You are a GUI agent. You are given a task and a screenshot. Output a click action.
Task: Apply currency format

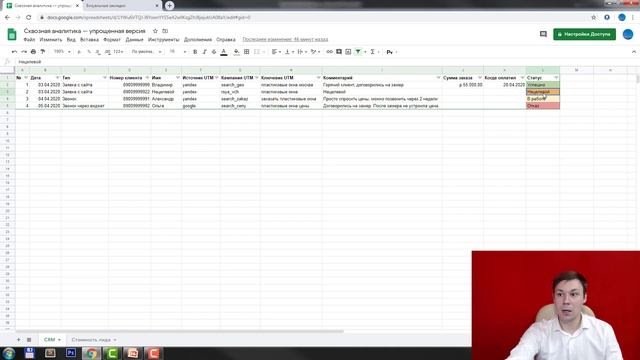coord(79,52)
